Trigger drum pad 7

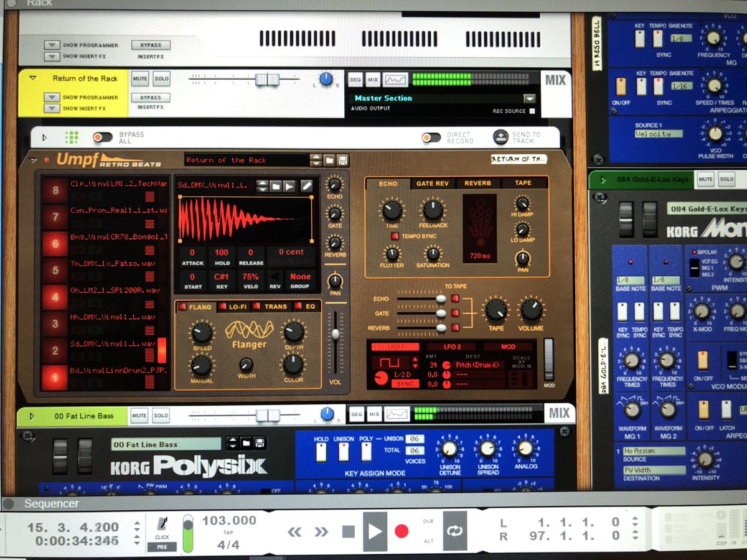click(55, 217)
